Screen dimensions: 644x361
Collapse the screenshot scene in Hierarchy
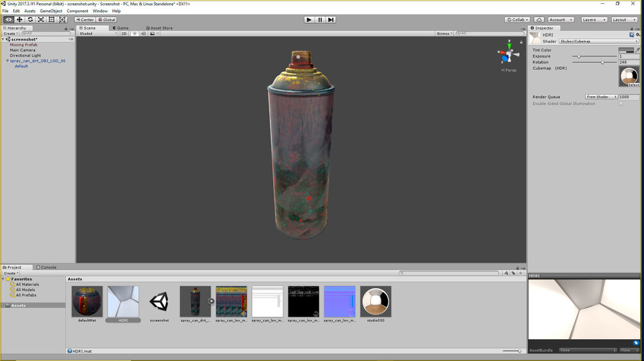[x=3, y=40]
